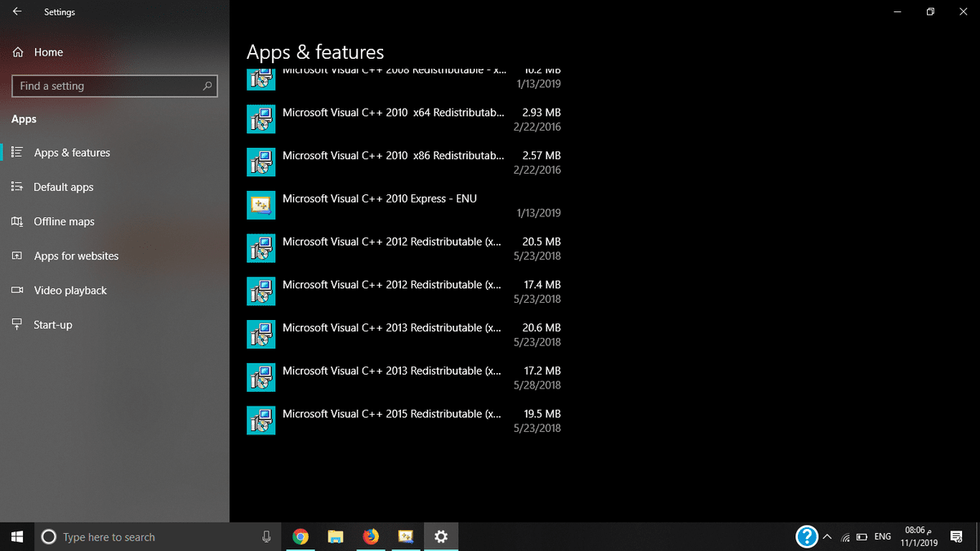Open Google Chrome from the taskbar
980x551 pixels.
(301, 536)
